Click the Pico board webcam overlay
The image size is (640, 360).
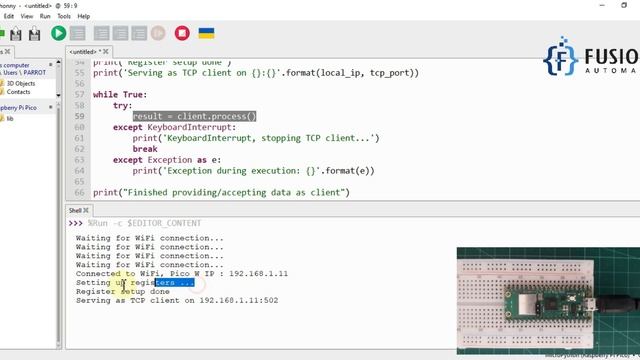pos(548,301)
